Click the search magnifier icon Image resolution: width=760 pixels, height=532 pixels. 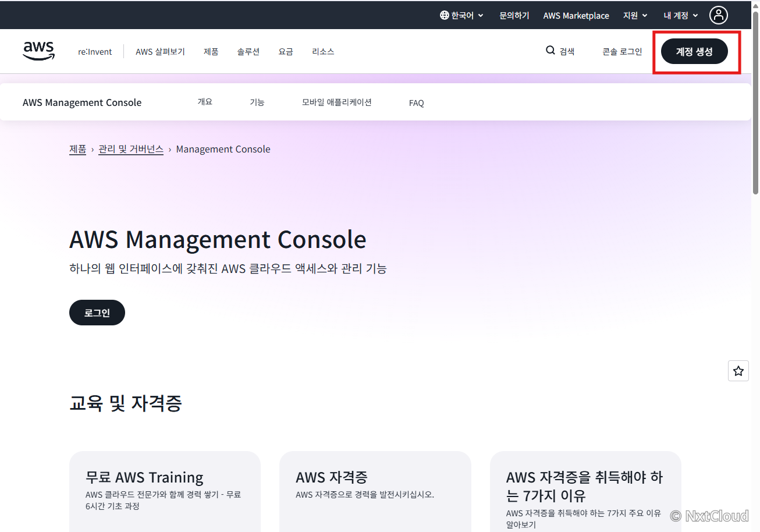click(550, 51)
